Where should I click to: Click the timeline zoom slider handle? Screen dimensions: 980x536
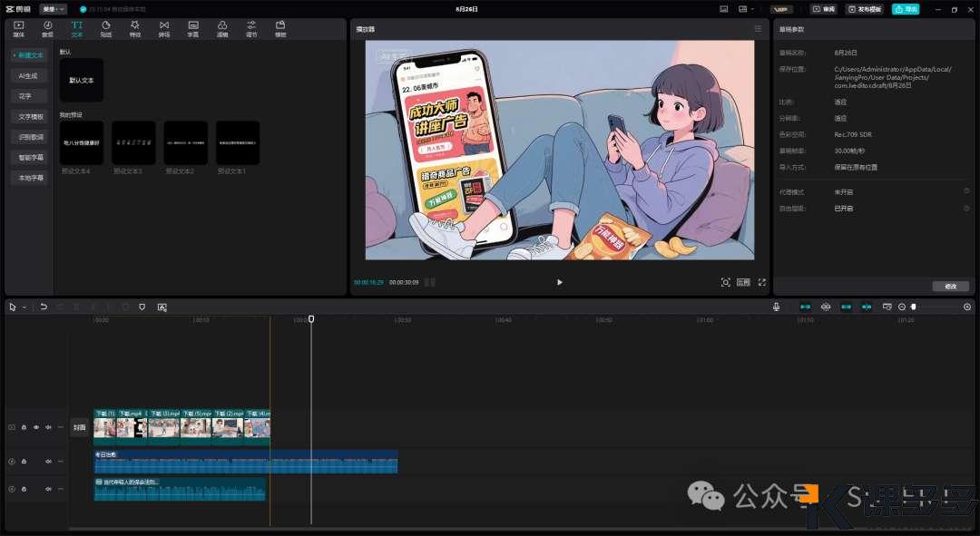click(914, 307)
